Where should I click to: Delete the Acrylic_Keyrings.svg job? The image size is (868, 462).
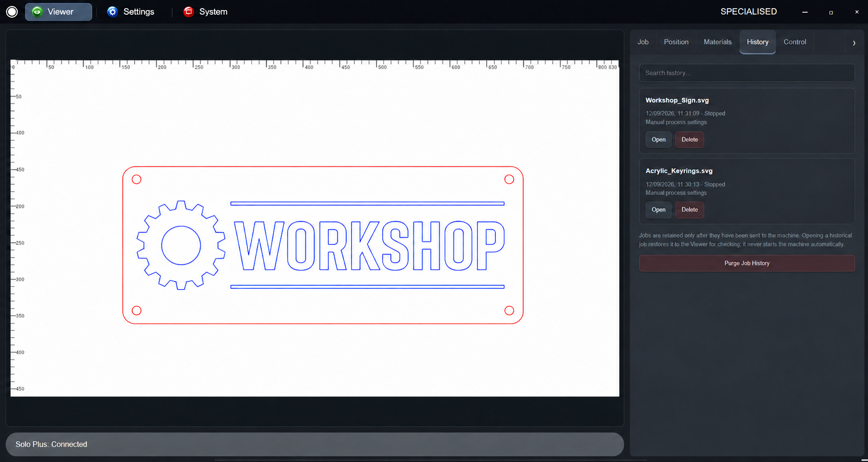[x=689, y=210]
